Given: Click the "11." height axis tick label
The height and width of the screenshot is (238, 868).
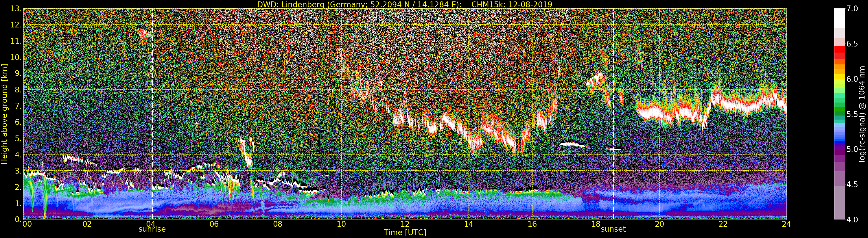Looking at the screenshot, I should 16,41.
